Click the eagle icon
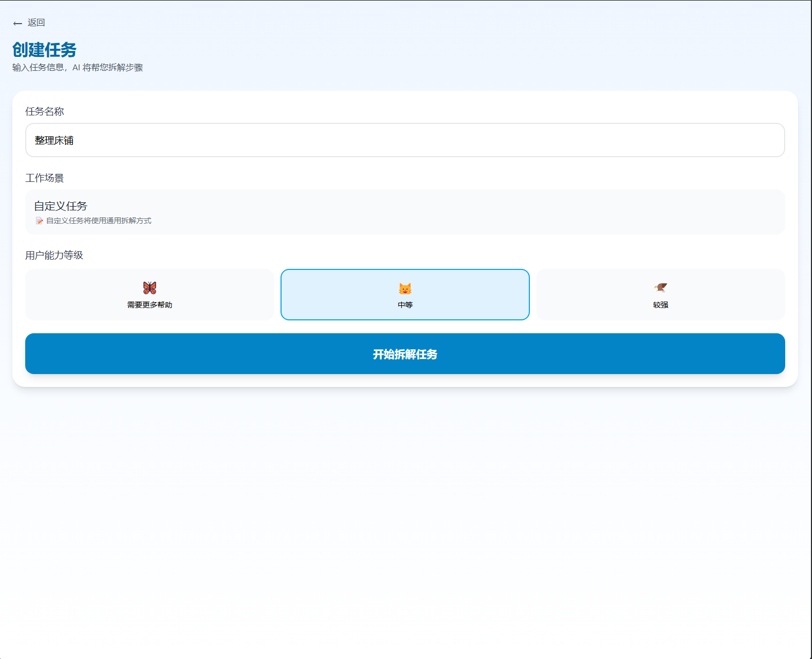The width and height of the screenshot is (812, 659). pos(660,288)
